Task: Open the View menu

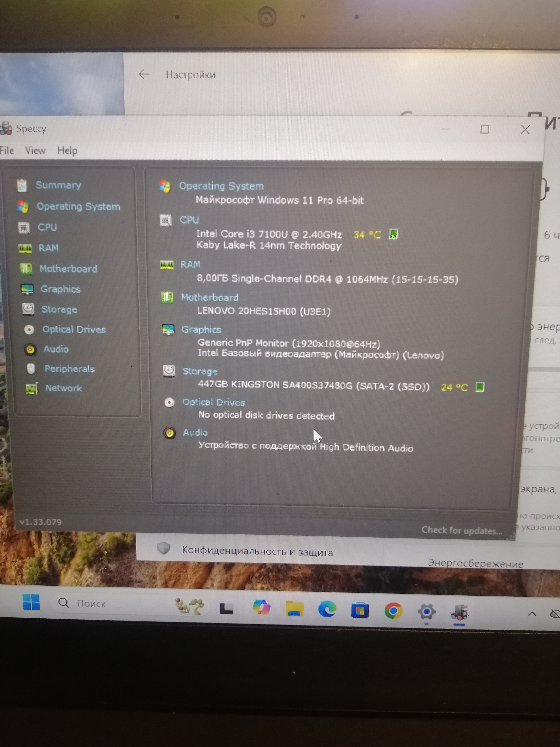Action: pyautogui.click(x=35, y=150)
